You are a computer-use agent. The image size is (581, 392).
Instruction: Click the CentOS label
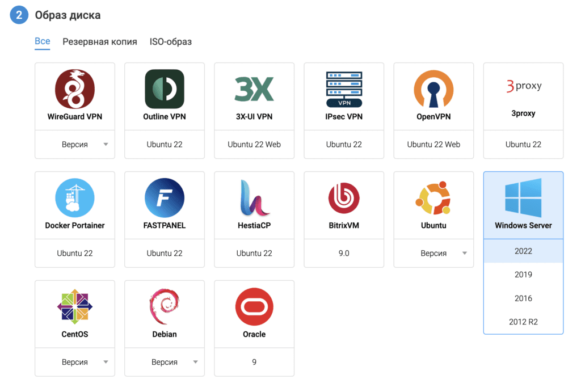(x=75, y=335)
